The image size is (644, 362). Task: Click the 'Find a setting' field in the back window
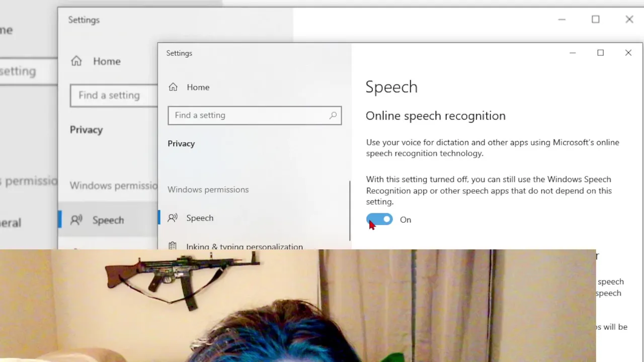[114, 96]
